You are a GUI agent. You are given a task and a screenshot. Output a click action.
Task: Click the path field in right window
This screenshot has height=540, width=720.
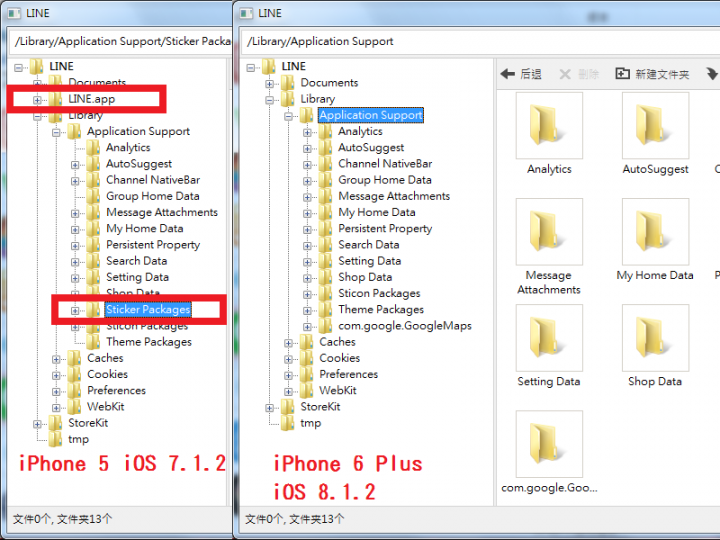tap(480, 41)
